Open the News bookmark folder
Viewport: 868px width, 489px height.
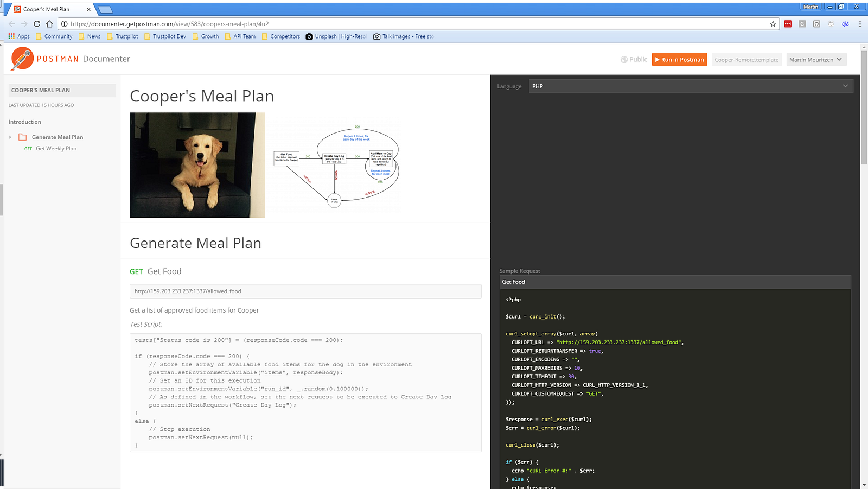pyautogui.click(x=90, y=36)
